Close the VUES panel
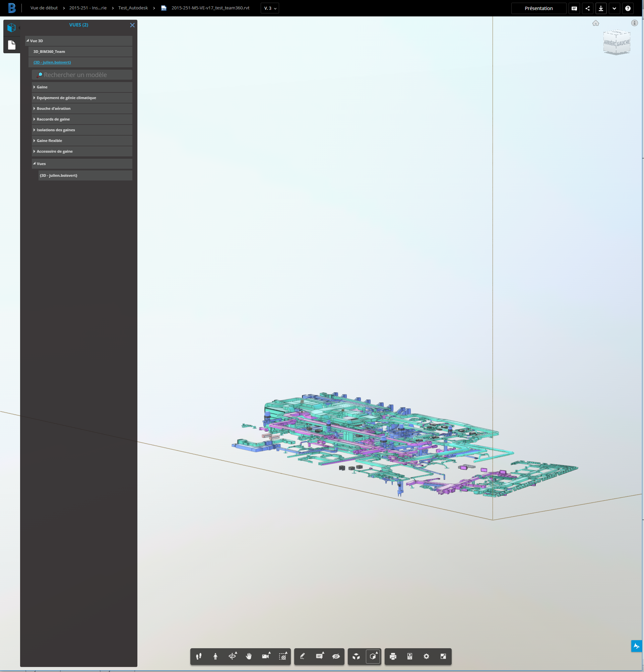This screenshot has height=672, width=644. pyautogui.click(x=132, y=25)
